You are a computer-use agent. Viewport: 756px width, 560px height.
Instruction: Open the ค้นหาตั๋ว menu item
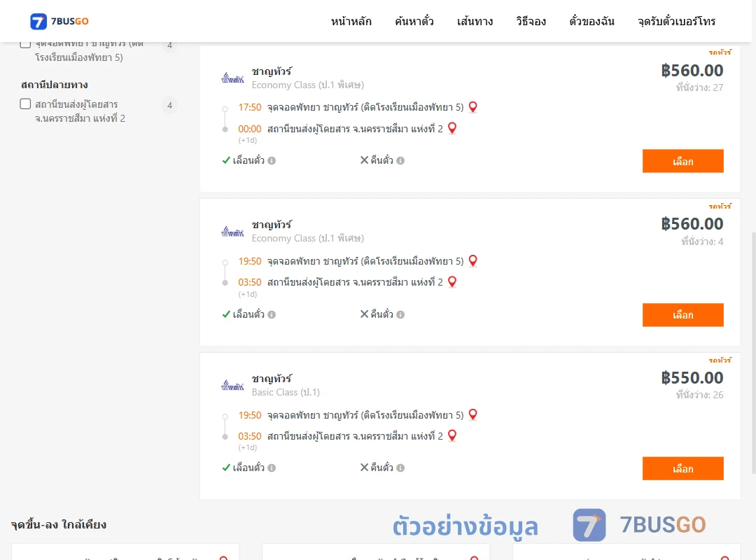[414, 21]
